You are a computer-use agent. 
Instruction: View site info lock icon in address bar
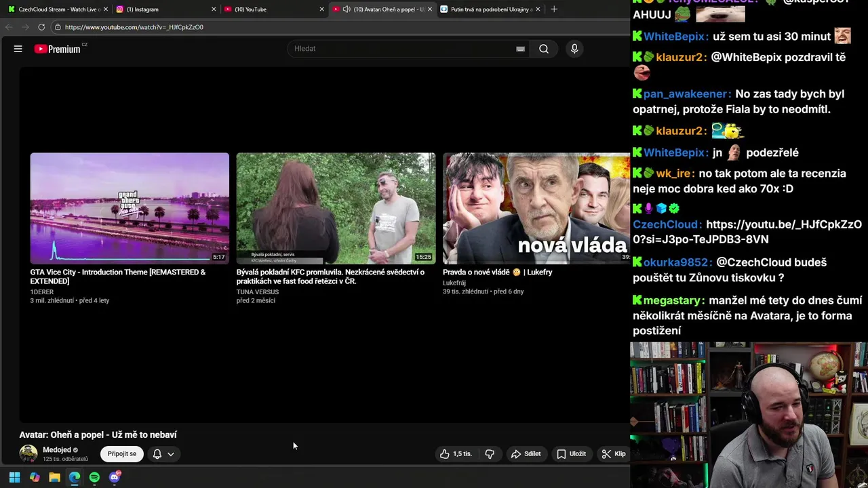pyautogui.click(x=58, y=27)
